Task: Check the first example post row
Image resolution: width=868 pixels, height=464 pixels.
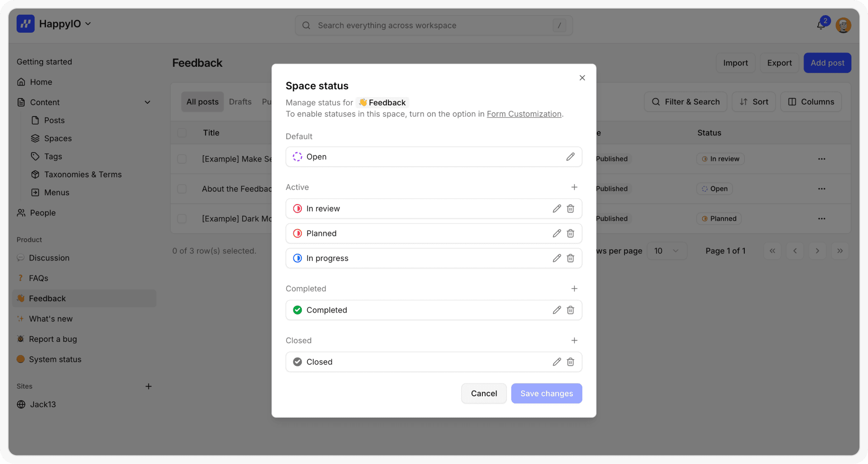Action: 182,159
